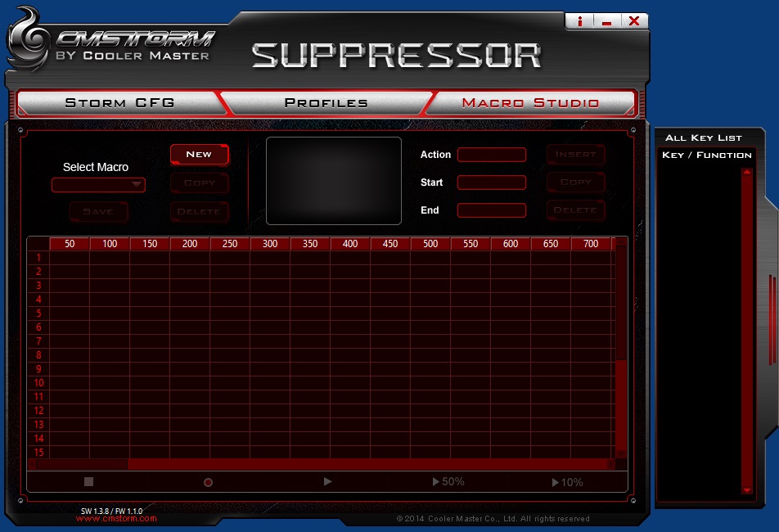Viewport: 779px width, 532px height.
Task: Click the 550 ms timeline column header
Action: point(471,244)
